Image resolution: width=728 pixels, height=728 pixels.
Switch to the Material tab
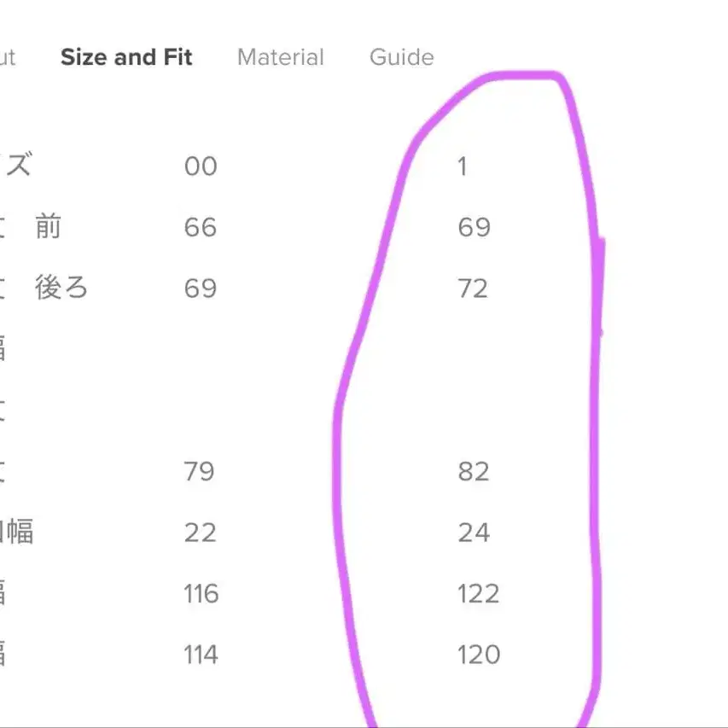pyautogui.click(x=280, y=57)
